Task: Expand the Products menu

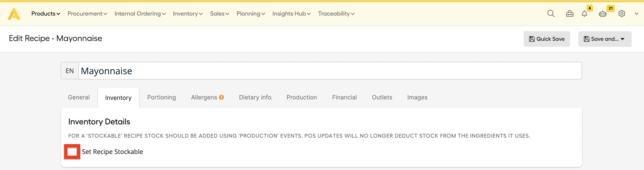Action: tap(46, 14)
